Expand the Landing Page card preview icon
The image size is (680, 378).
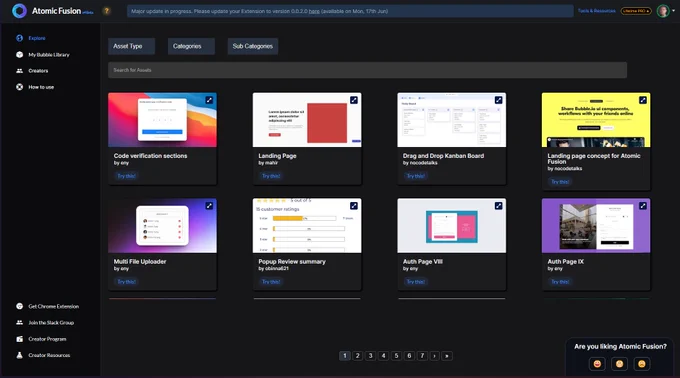click(x=354, y=100)
